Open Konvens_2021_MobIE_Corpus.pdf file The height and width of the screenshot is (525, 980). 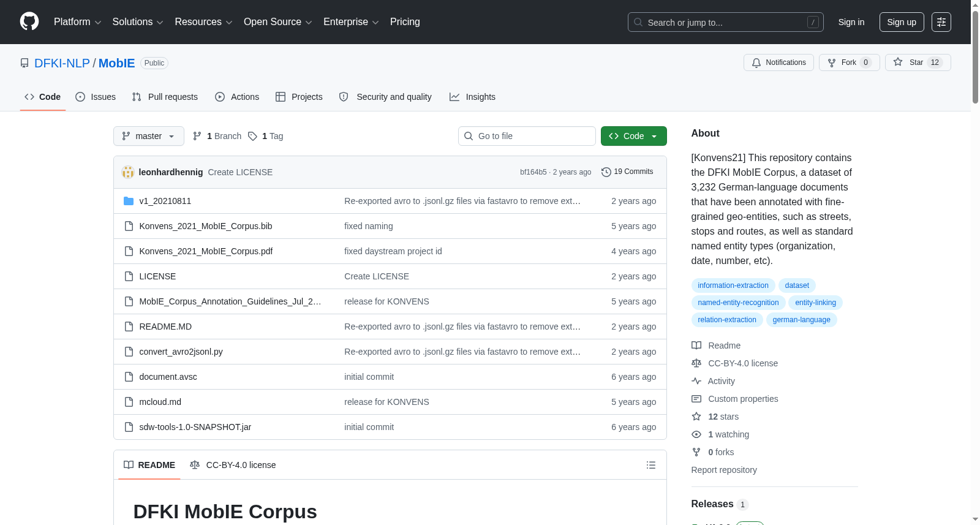pyautogui.click(x=206, y=251)
